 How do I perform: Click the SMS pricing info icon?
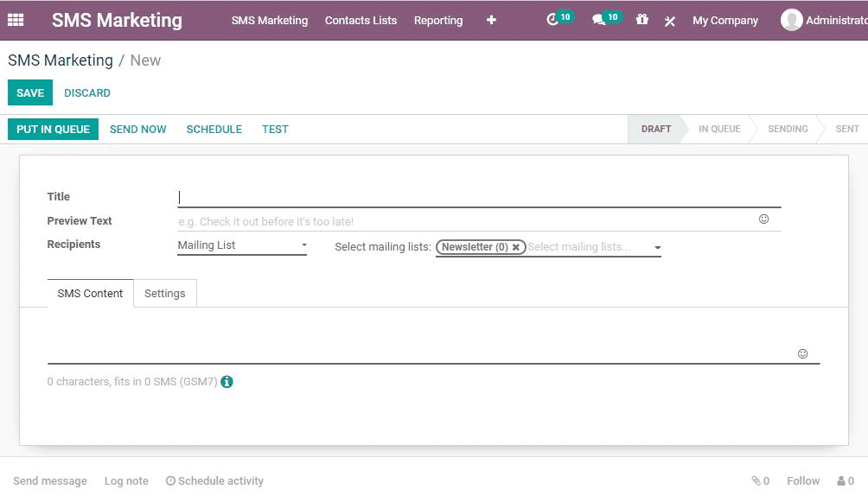227,381
